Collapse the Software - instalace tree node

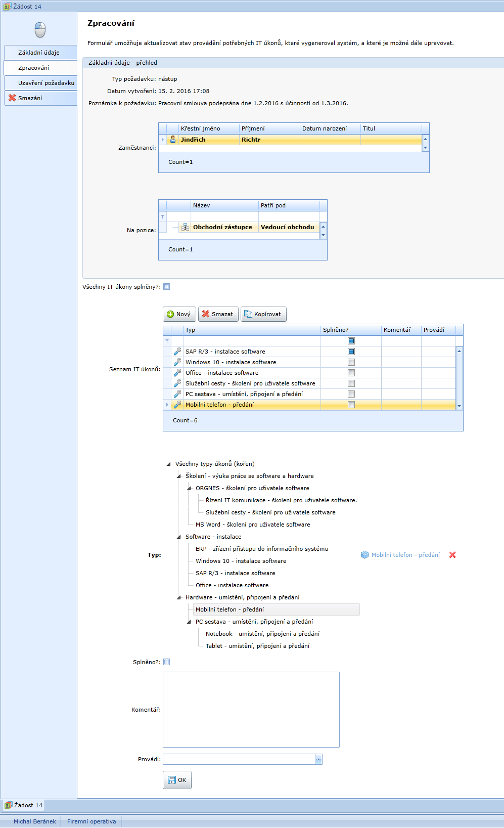(179, 537)
